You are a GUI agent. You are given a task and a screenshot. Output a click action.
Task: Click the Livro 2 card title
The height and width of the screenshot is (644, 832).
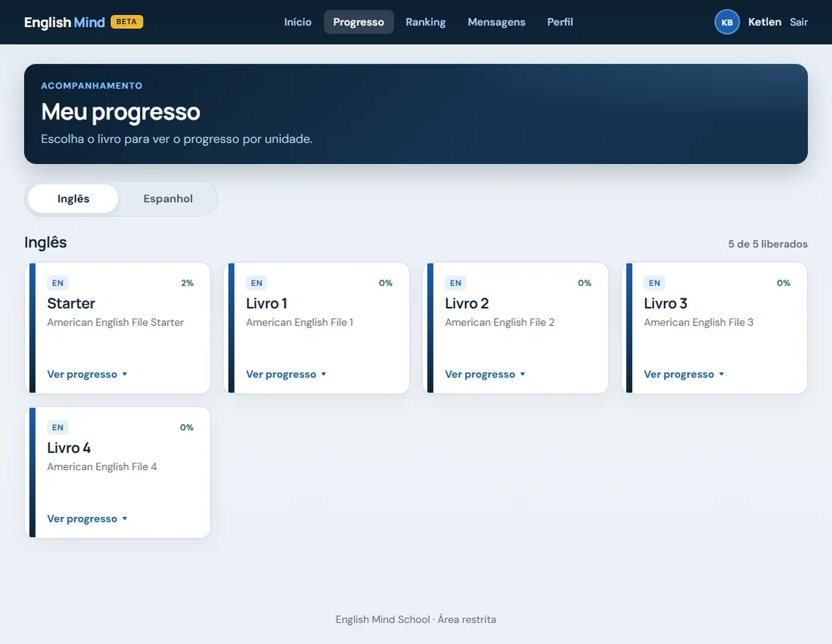click(467, 303)
